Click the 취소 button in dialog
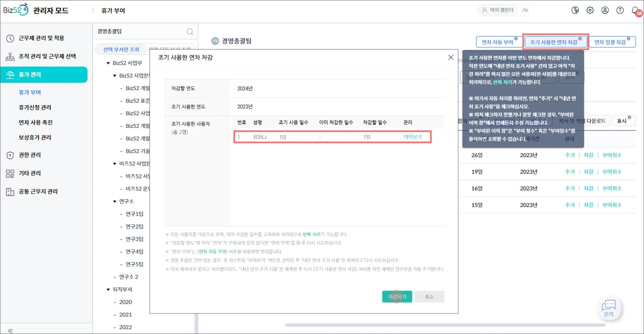Image resolution: width=644 pixels, height=334 pixels. click(429, 297)
